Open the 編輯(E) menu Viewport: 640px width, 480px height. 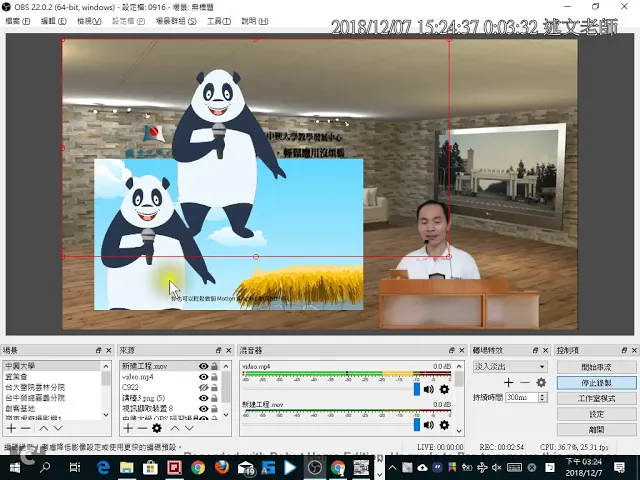[x=53, y=21]
